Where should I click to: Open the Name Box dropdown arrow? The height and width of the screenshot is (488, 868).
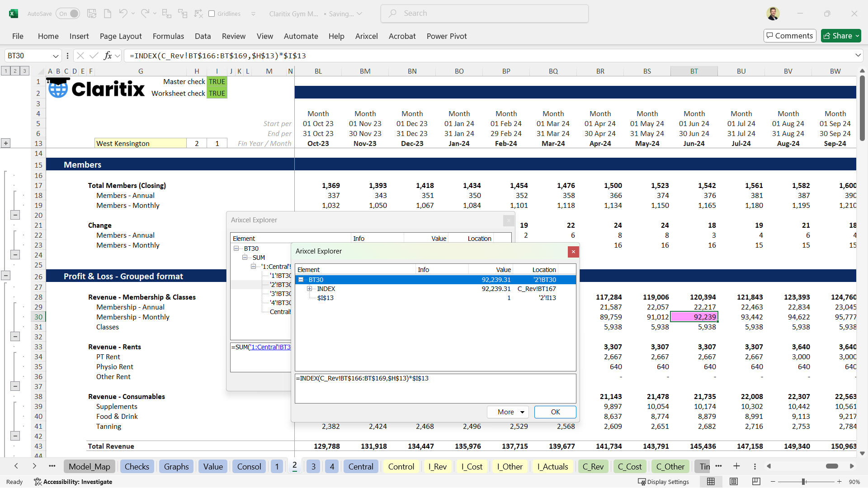(56, 56)
